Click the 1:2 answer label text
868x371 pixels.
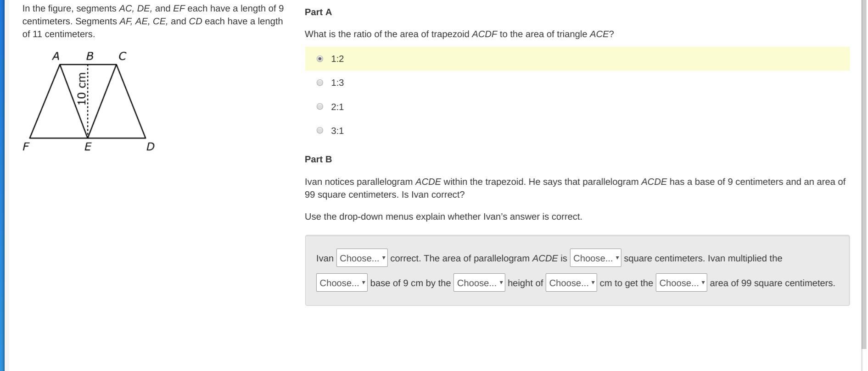[x=337, y=59]
